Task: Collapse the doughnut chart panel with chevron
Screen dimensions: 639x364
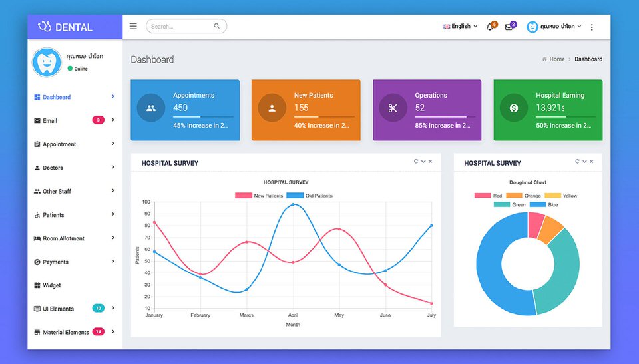Action: [584, 162]
